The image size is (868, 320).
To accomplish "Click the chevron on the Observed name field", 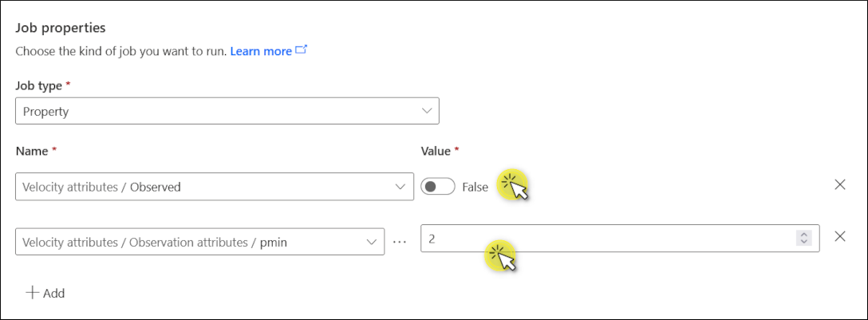I will 400,187.
